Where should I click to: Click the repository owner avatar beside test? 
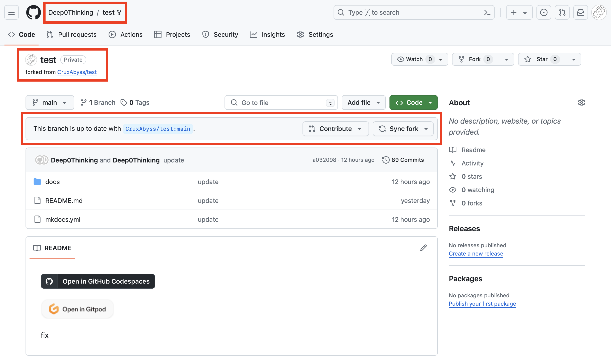tap(31, 60)
